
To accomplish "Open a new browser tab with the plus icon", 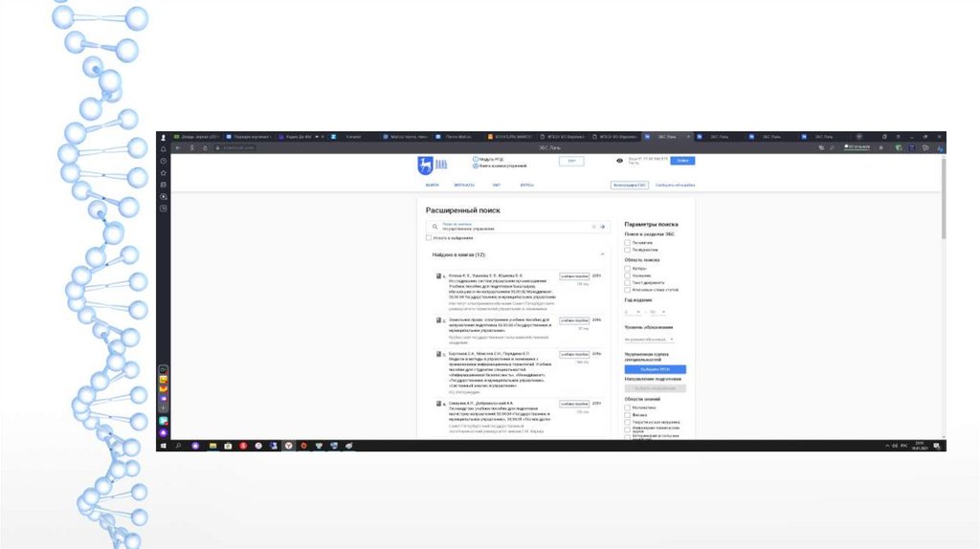I will (x=859, y=137).
